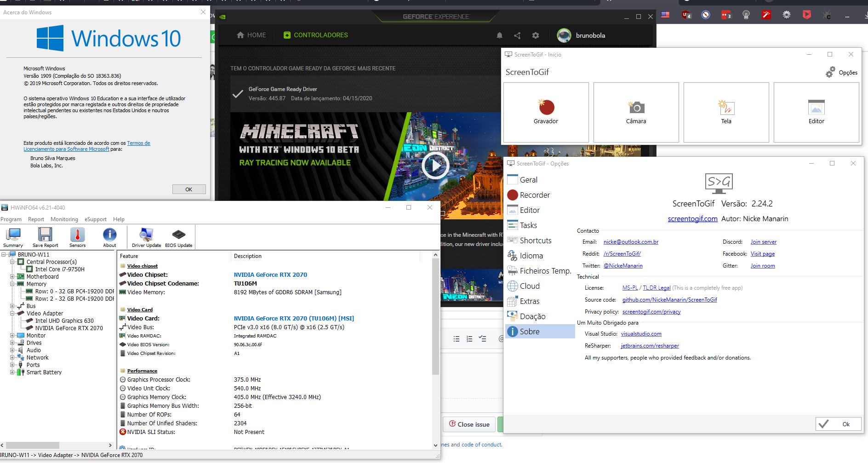Play the Minecraft RTX video

(x=435, y=166)
